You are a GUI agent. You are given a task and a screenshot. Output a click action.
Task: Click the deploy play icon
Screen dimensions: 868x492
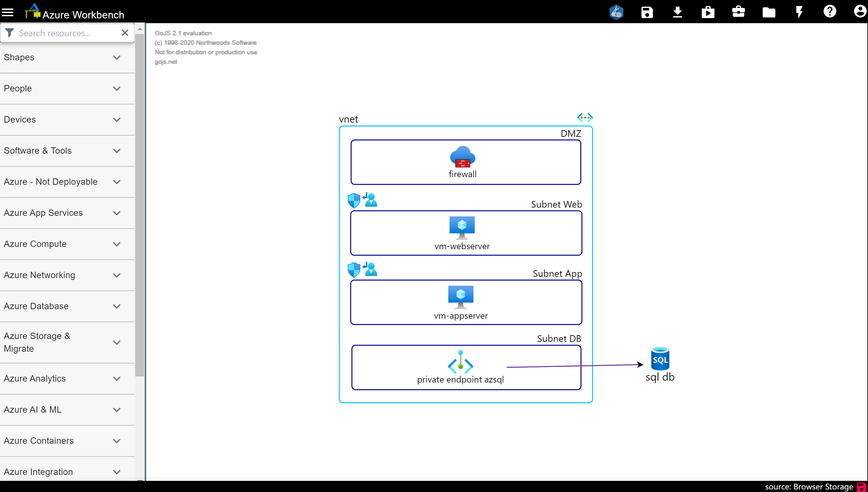pyautogui.click(x=707, y=12)
